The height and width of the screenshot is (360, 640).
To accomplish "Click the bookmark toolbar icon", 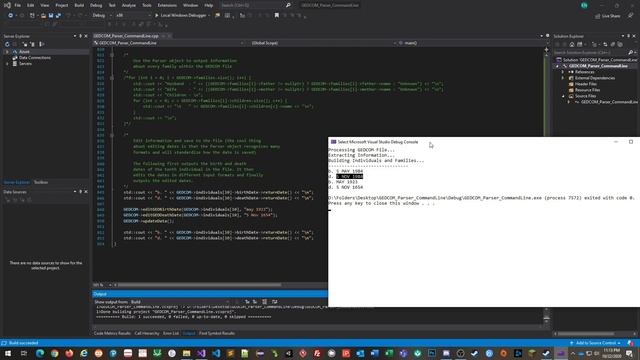I will (x=277, y=16).
